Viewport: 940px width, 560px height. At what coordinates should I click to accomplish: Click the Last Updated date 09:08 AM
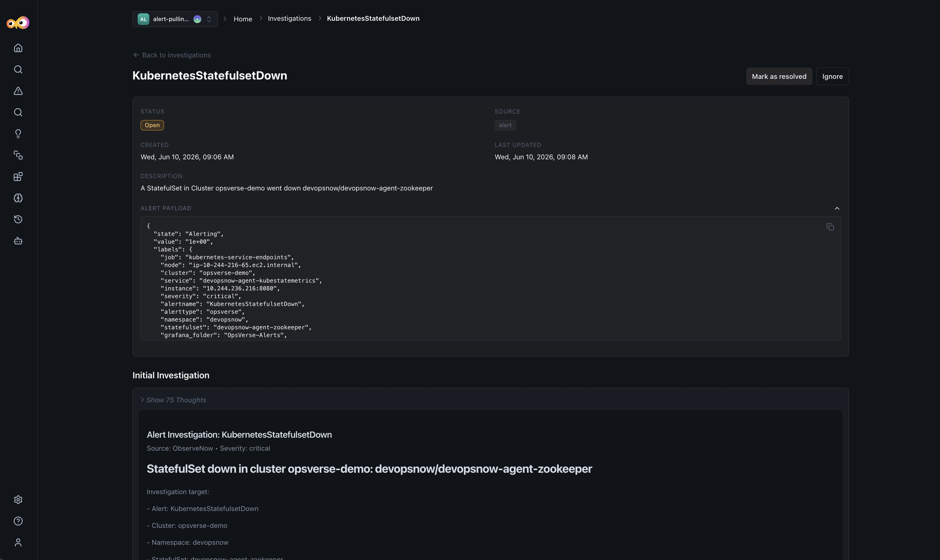[x=541, y=157]
